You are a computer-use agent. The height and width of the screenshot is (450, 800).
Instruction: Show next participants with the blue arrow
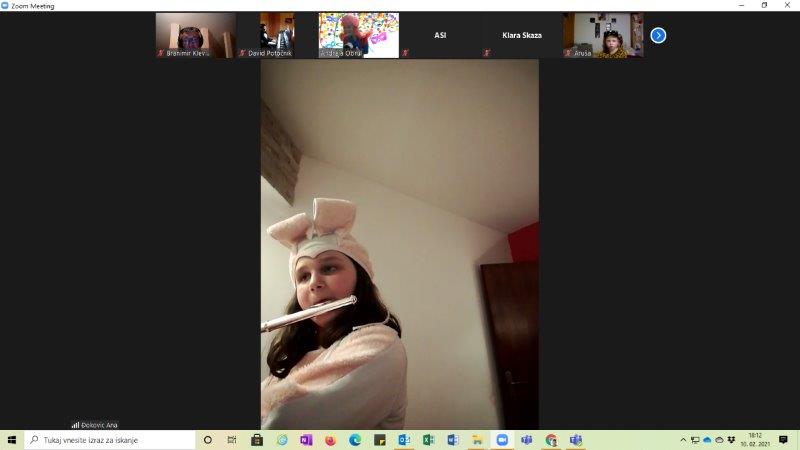(x=658, y=35)
